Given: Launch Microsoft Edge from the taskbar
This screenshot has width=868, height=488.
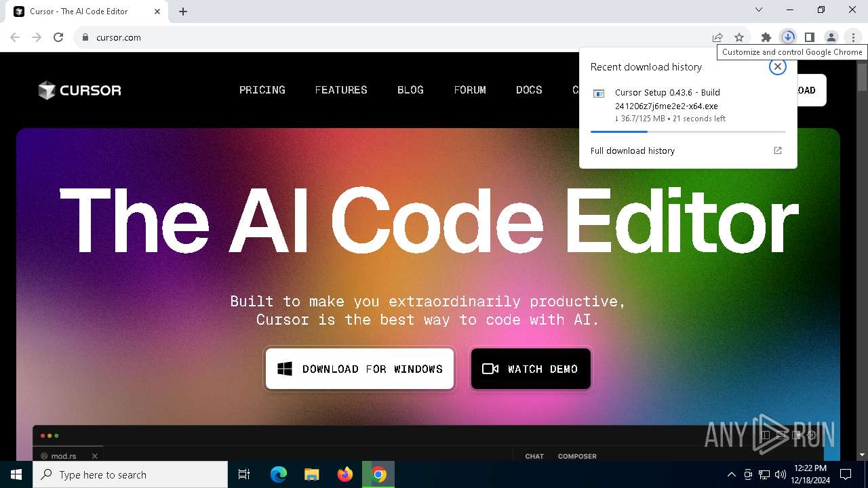Looking at the screenshot, I should tap(279, 474).
